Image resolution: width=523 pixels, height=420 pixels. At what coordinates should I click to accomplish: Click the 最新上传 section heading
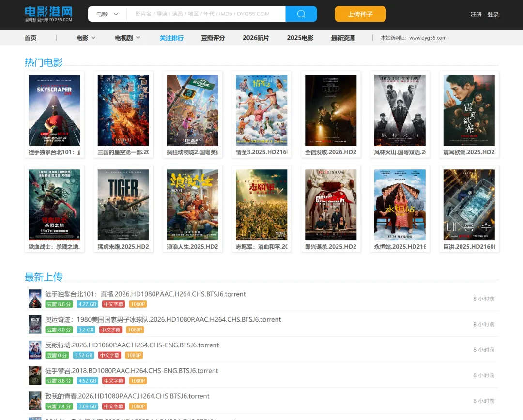44,277
